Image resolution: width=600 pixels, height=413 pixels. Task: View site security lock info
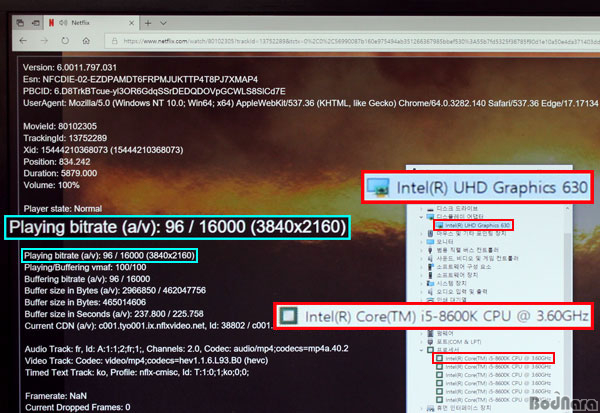tap(114, 41)
